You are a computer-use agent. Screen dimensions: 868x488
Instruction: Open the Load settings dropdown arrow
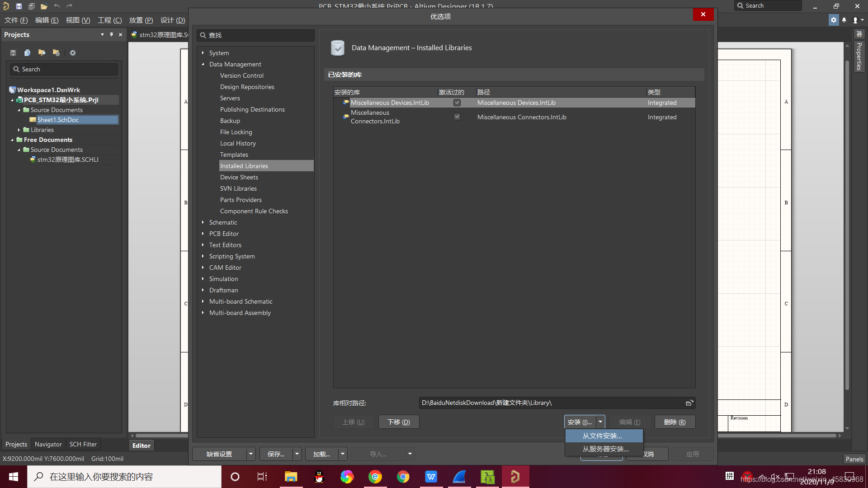click(x=343, y=454)
